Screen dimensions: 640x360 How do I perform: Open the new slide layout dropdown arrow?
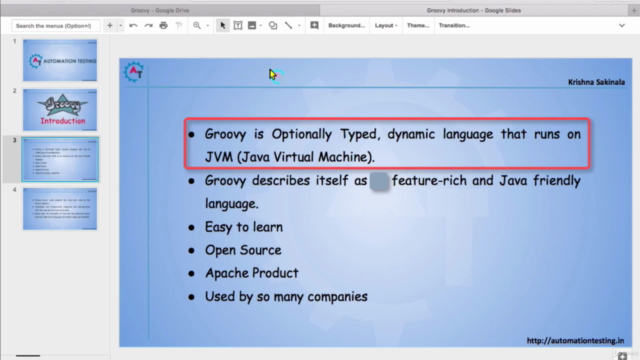point(120,25)
